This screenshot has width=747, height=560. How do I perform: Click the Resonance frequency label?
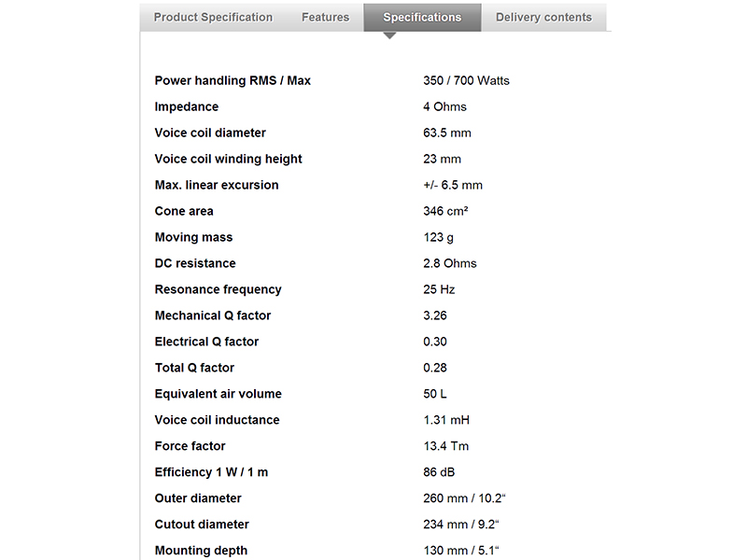pyautogui.click(x=218, y=289)
